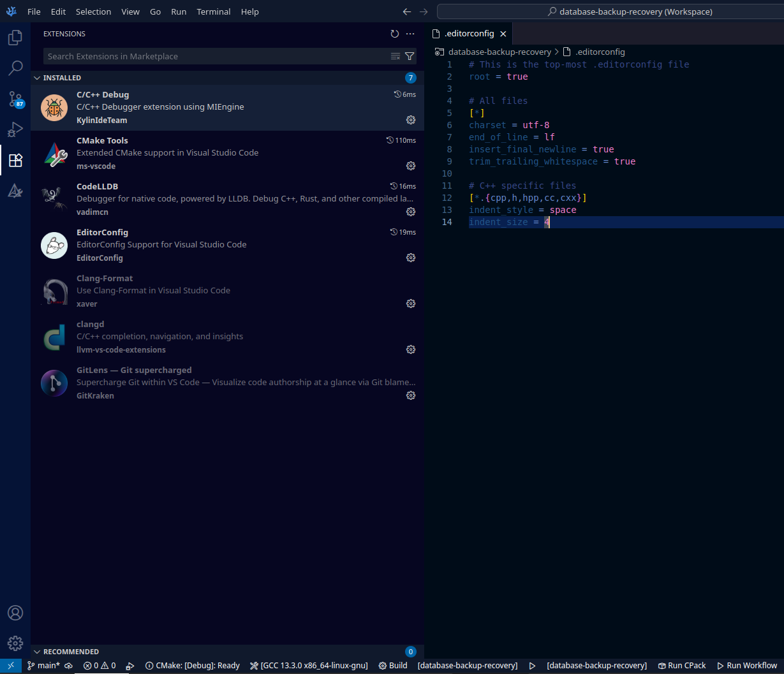Switch branch via main* status item
Viewport: 784px width, 674px height.
point(43,666)
